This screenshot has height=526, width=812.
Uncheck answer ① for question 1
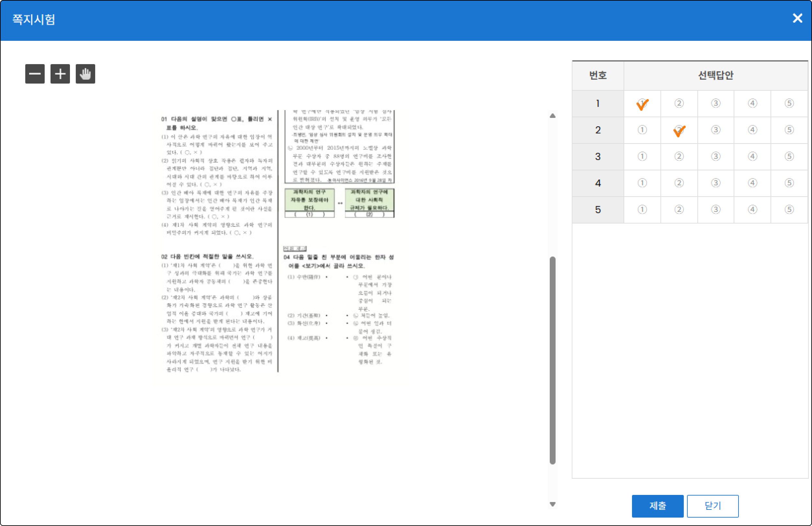pyautogui.click(x=642, y=103)
